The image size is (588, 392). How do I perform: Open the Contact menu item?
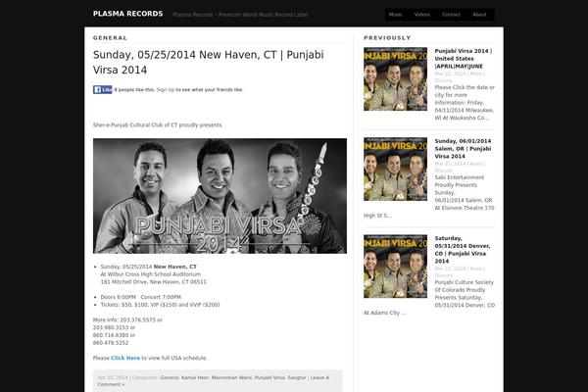pos(451,15)
